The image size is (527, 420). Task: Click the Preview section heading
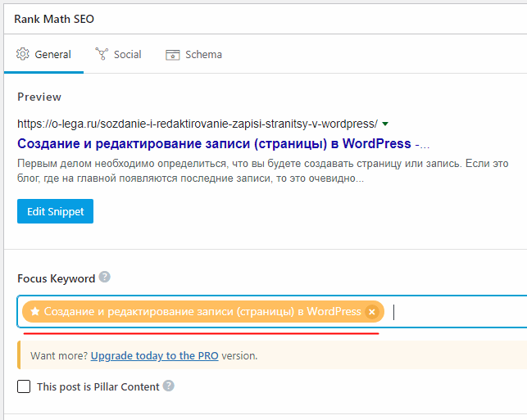(x=39, y=97)
